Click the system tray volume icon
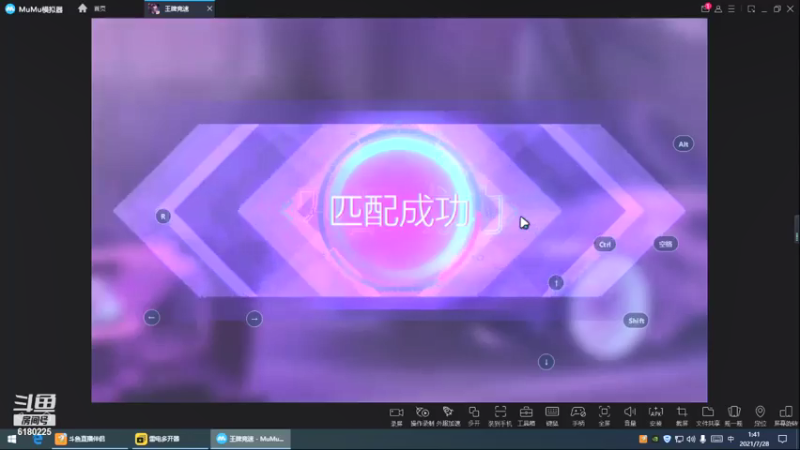The height and width of the screenshot is (450, 800). click(x=691, y=439)
